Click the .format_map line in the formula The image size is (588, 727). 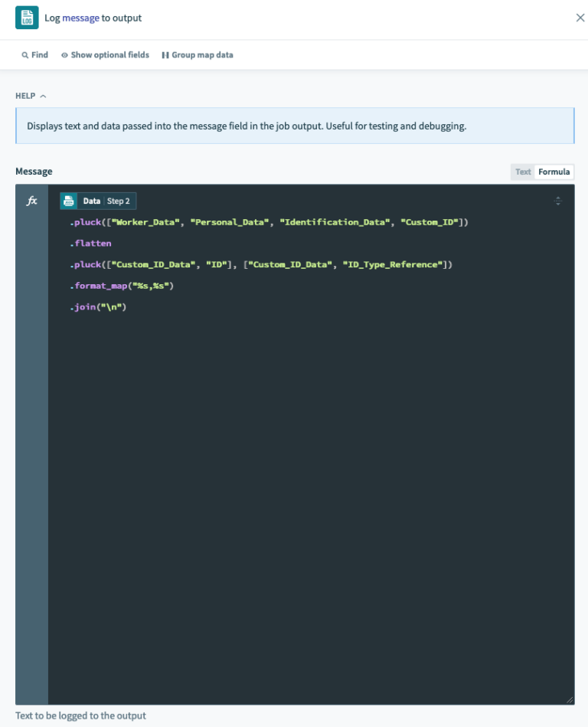122,286
